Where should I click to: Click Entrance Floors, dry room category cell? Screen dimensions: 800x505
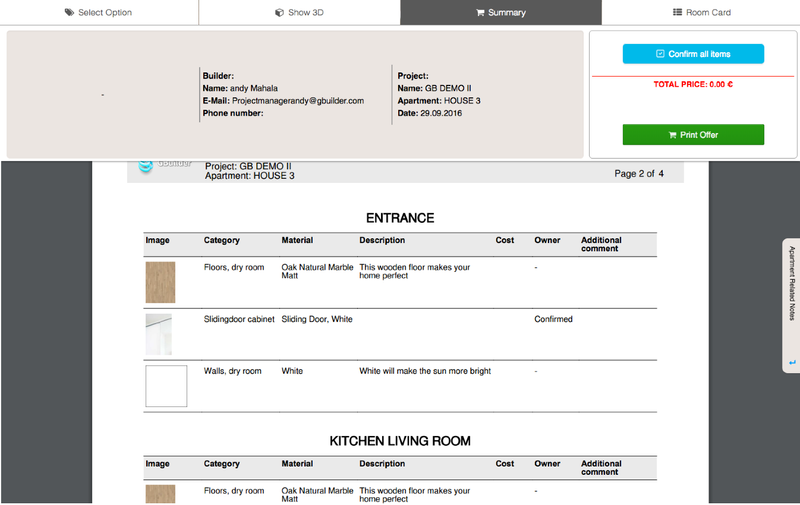234,267
